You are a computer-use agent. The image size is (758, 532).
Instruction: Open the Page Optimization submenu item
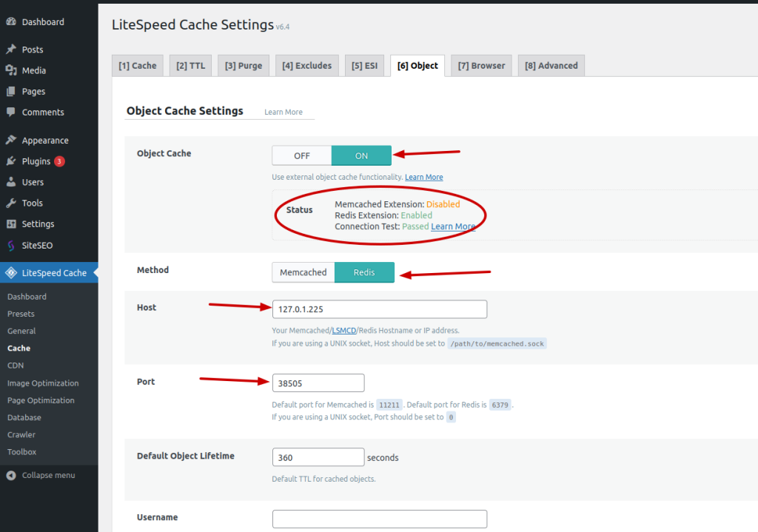[x=41, y=400]
